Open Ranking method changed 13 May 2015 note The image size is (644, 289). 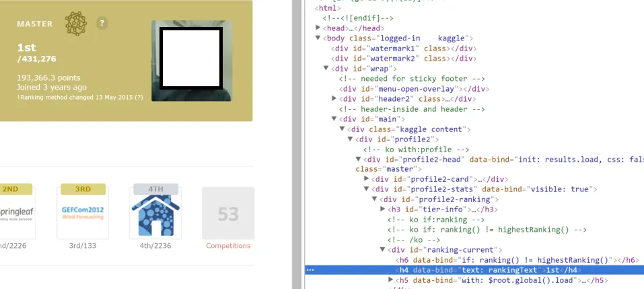click(x=79, y=98)
